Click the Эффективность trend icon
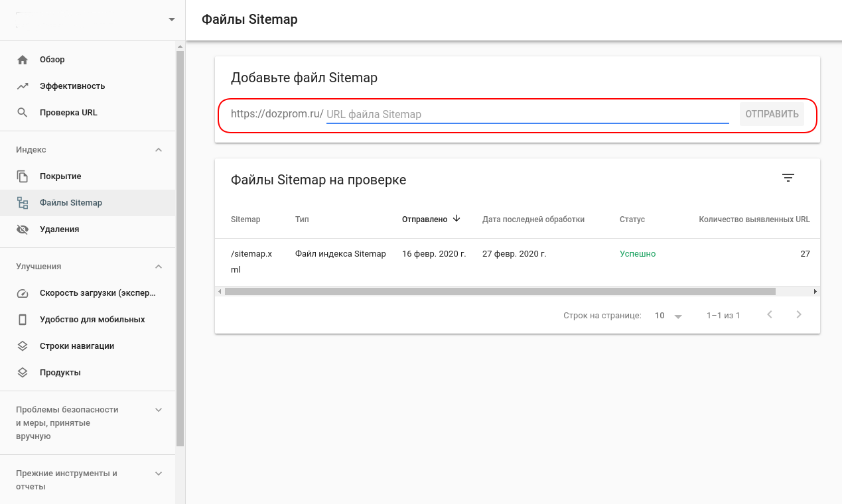This screenshot has height=504, width=842. click(x=23, y=86)
